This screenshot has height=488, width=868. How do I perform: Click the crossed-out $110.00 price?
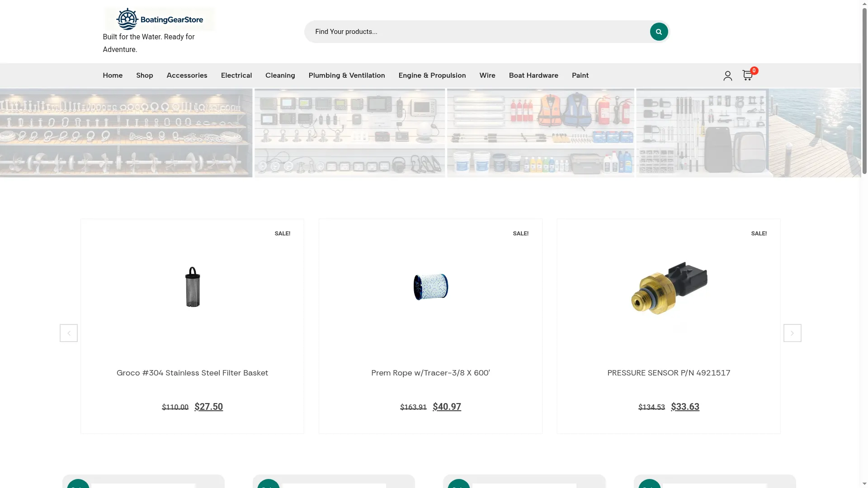pyautogui.click(x=175, y=407)
